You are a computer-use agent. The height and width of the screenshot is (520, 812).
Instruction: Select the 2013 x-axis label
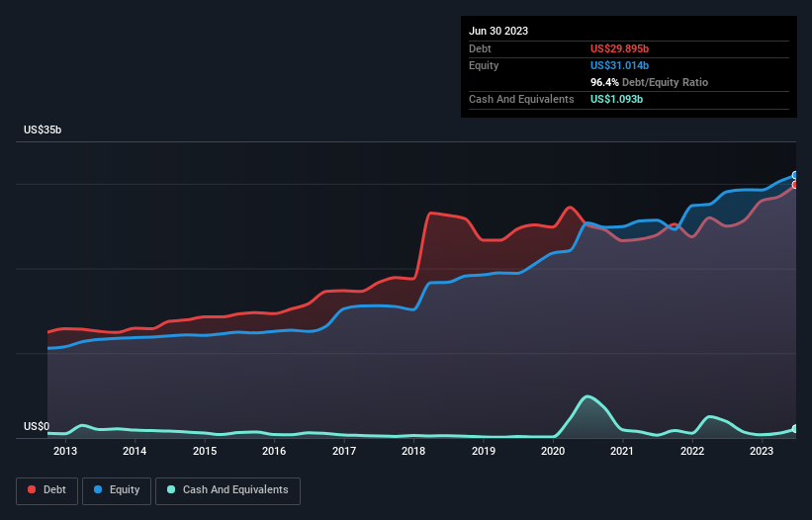65,451
